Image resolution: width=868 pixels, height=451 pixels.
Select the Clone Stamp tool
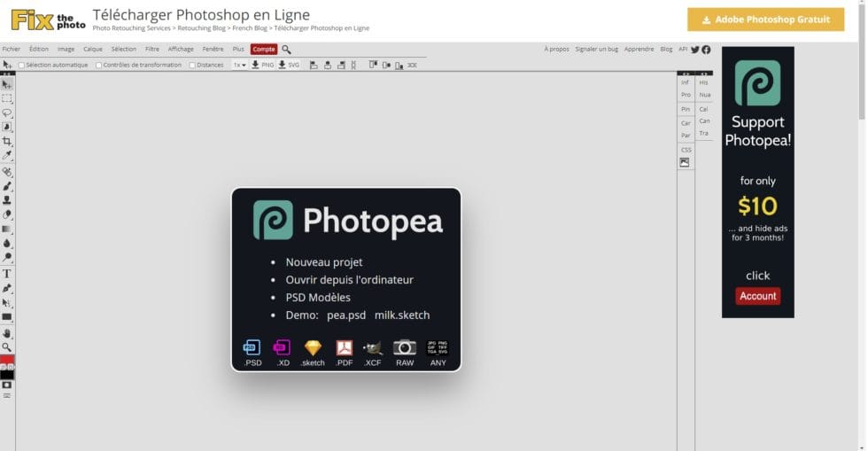tap(7, 200)
